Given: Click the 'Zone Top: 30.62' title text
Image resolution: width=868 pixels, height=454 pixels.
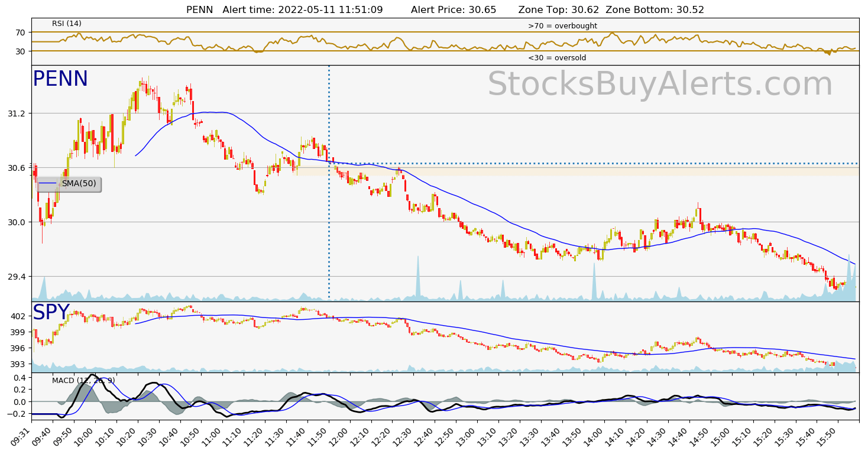Looking at the screenshot, I should [x=559, y=9].
